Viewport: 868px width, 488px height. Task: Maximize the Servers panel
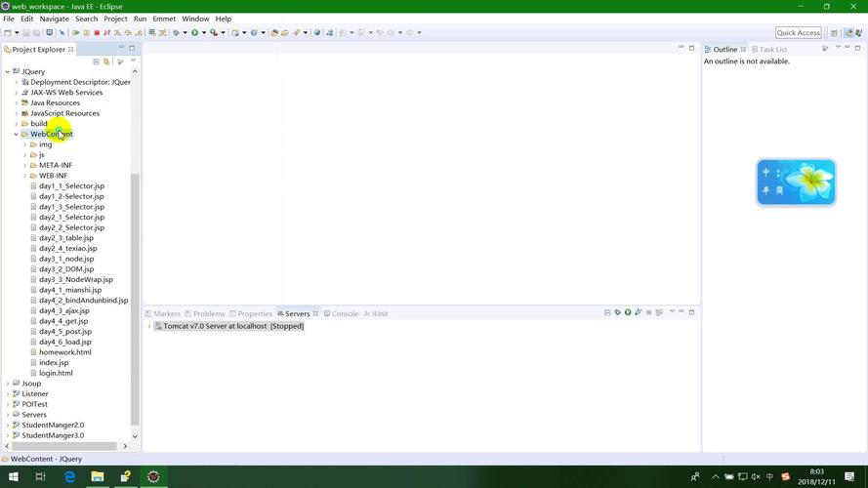(691, 312)
